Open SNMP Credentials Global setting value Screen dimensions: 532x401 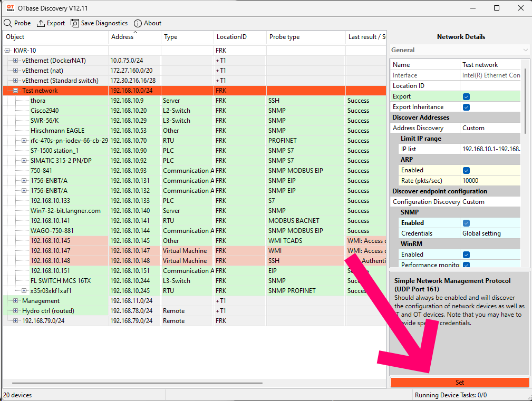[490, 233]
